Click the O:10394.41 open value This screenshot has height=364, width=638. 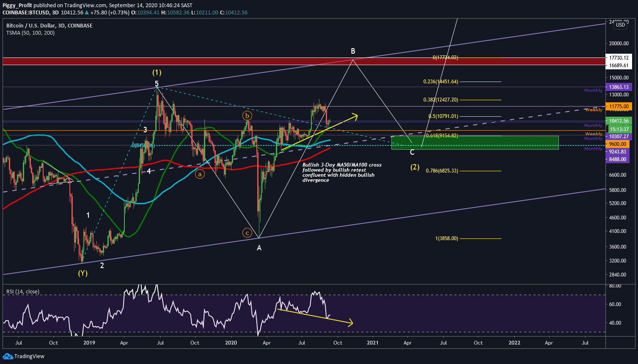click(x=145, y=13)
